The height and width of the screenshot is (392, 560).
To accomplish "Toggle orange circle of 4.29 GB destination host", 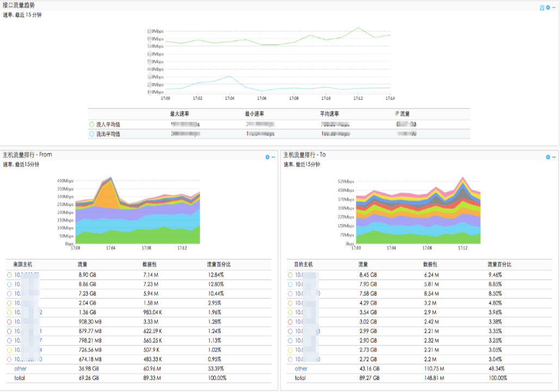I will click(x=290, y=303).
